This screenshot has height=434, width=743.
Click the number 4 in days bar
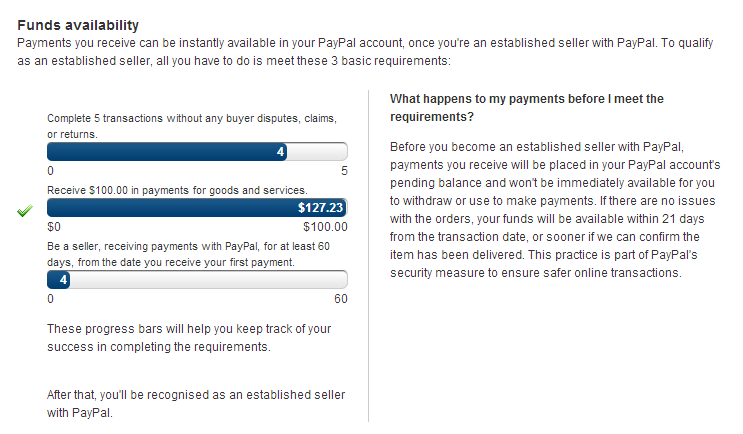pyautogui.click(x=64, y=281)
